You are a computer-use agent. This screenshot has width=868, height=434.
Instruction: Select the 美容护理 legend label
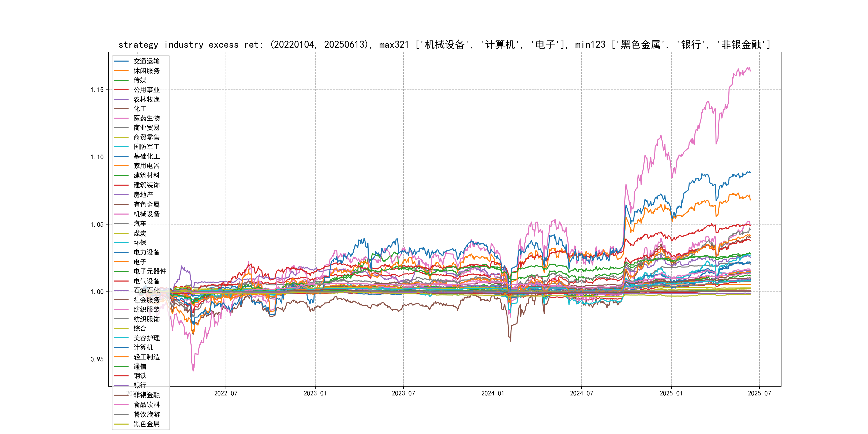pos(146,338)
